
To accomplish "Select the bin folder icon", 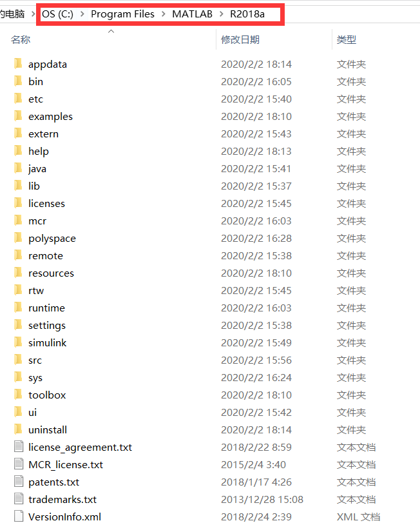I will pyautogui.click(x=18, y=81).
